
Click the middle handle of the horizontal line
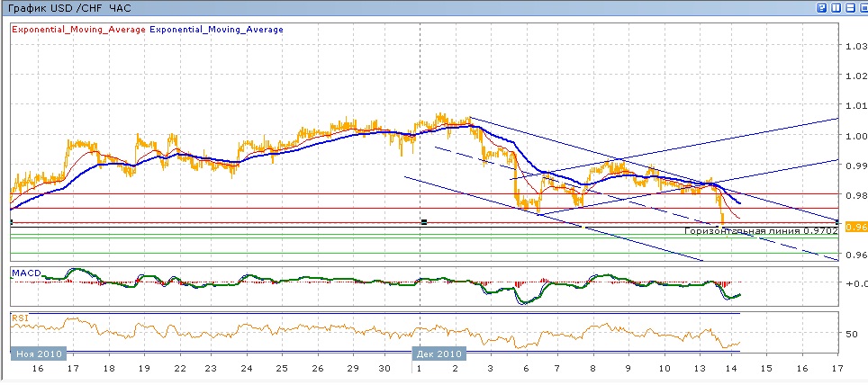[x=423, y=221]
